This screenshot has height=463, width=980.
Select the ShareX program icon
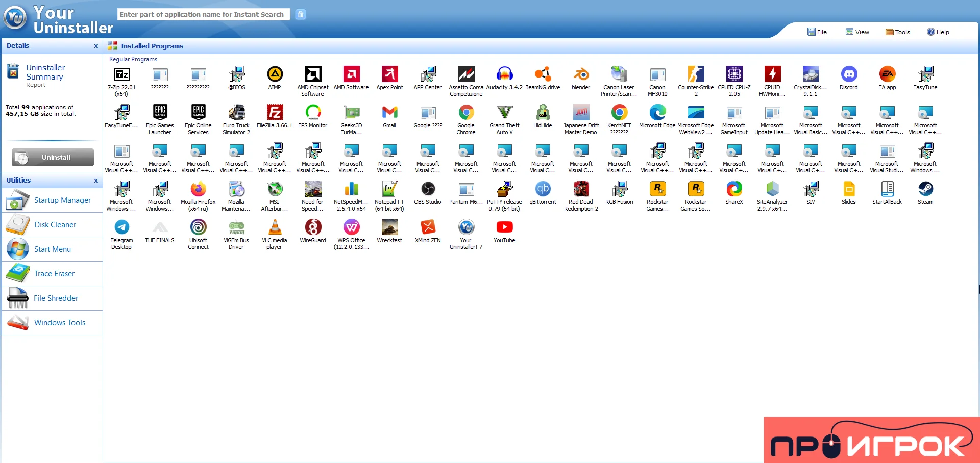734,189
